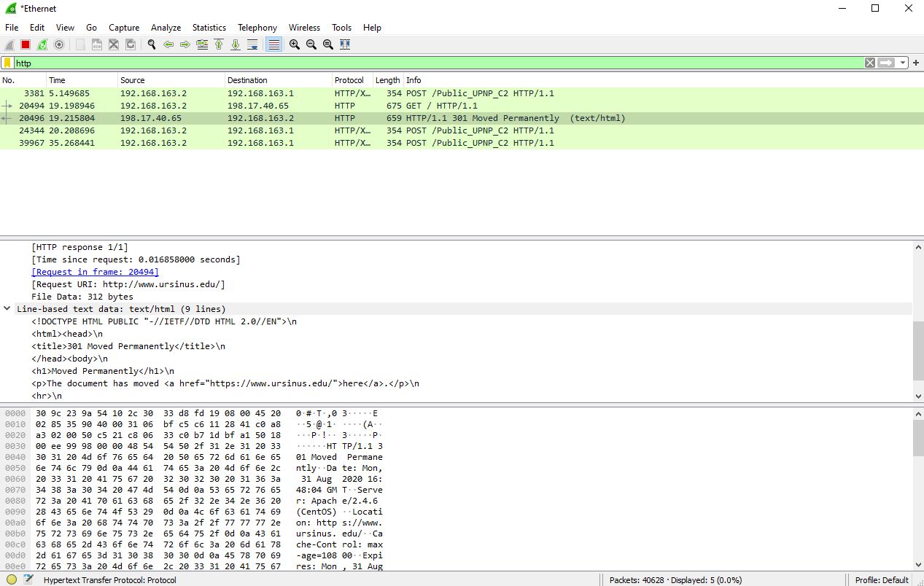Sort by Protocol column header
924x586 pixels.
coord(352,80)
